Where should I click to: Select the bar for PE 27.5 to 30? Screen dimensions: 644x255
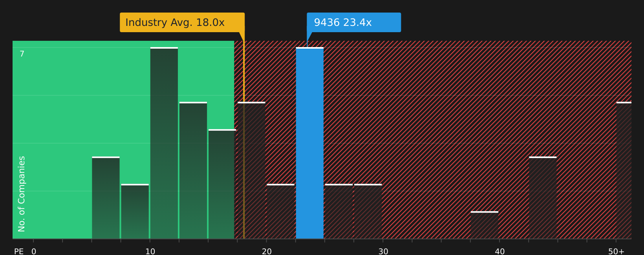click(368, 211)
